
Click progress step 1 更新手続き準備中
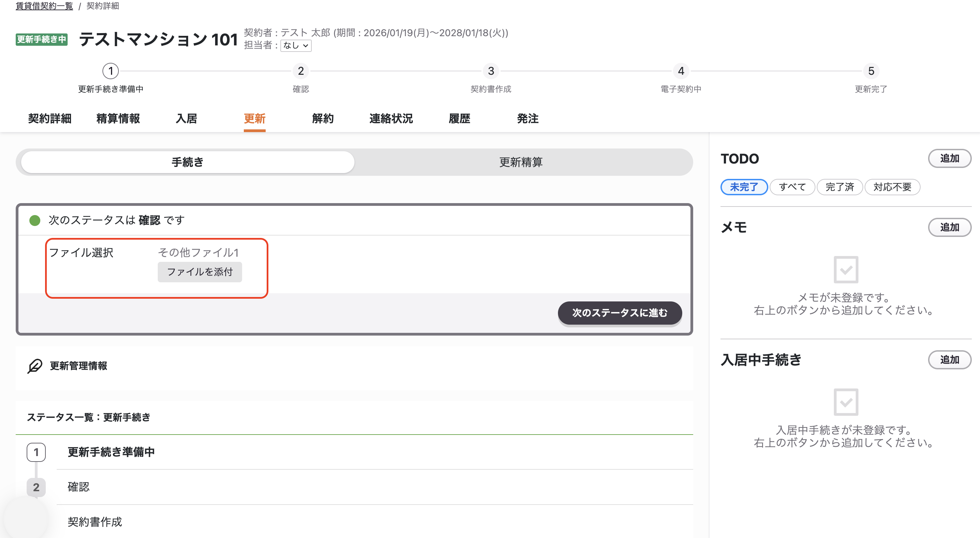click(x=111, y=71)
